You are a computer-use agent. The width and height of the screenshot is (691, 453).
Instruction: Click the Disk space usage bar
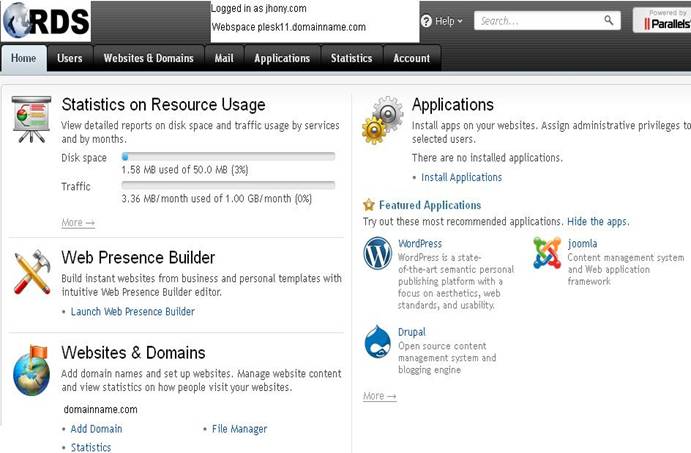click(x=228, y=156)
